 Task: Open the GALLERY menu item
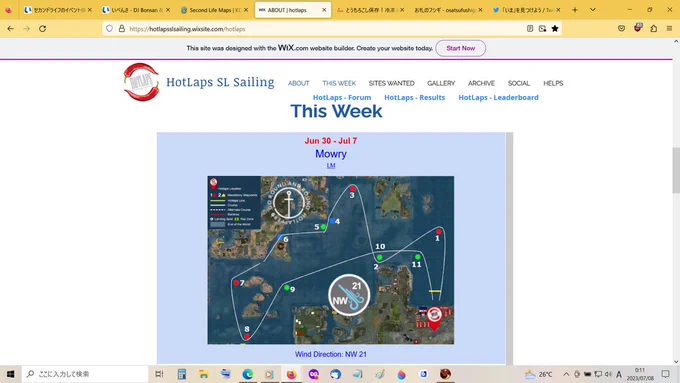coord(441,83)
